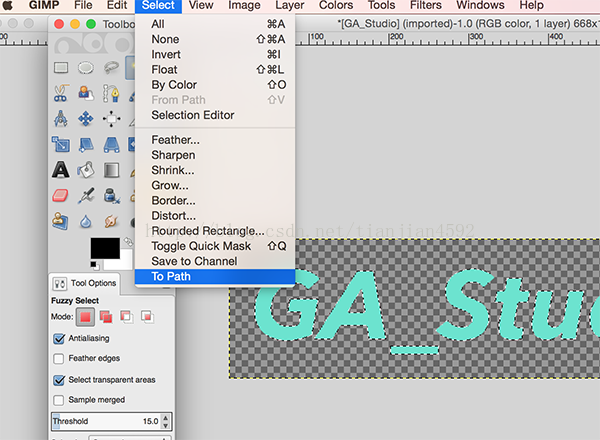Select the Scale tool
Viewport: 600px width, 440px height.
click(x=61, y=145)
